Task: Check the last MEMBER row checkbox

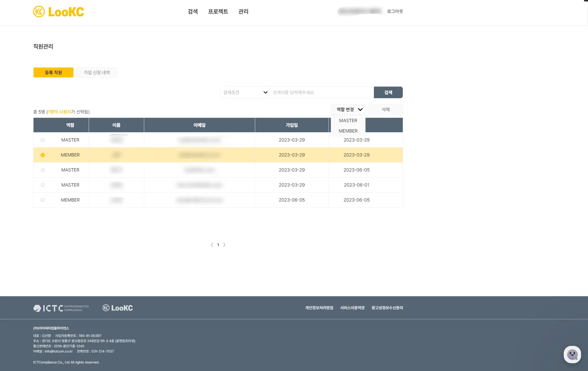Action: [x=43, y=200]
